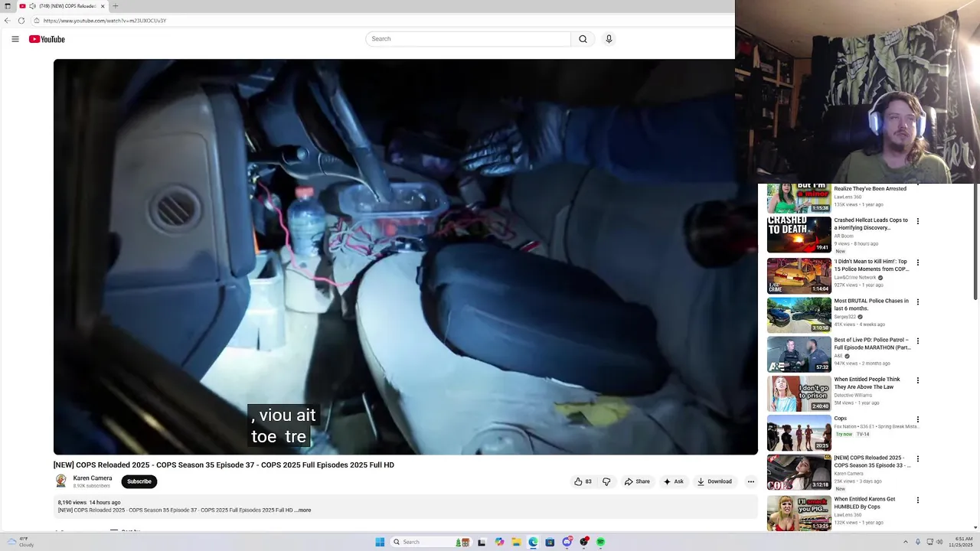Open Discord from the taskbar
The width and height of the screenshot is (980, 551).
567,542
